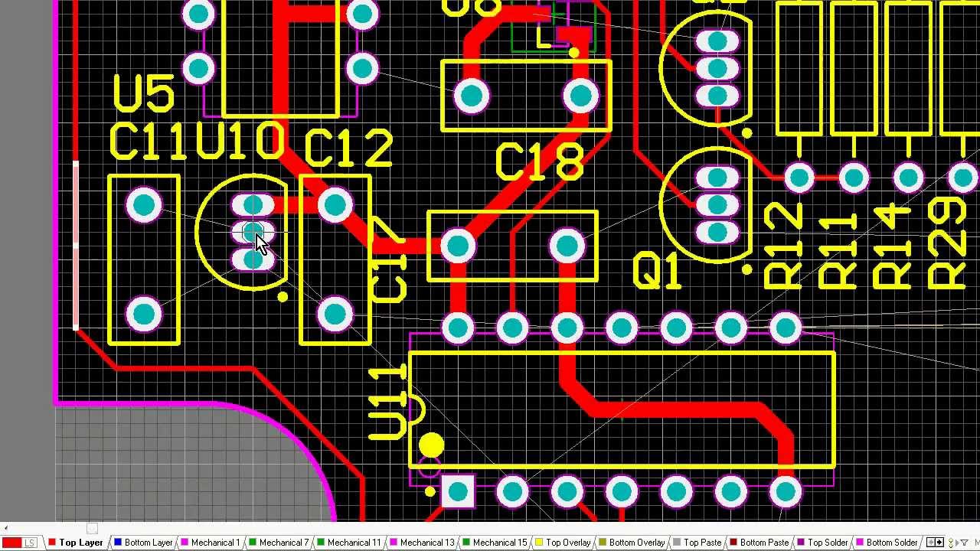Click the Q1 designator label
Image resolution: width=980 pixels, height=551 pixels.
coord(657,272)
